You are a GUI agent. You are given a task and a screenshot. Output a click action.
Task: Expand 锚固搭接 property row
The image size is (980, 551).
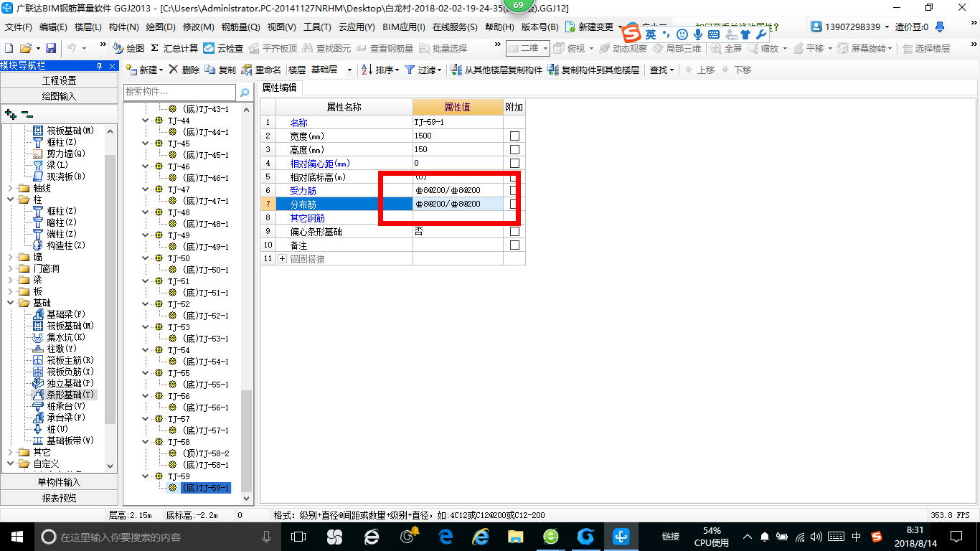(x=282, y=259)
